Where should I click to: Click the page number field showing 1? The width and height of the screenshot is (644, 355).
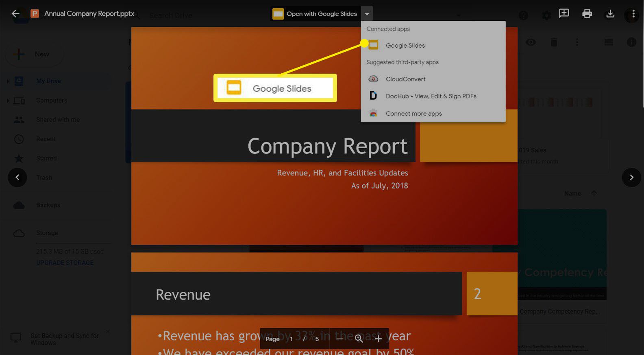[291, 339]
